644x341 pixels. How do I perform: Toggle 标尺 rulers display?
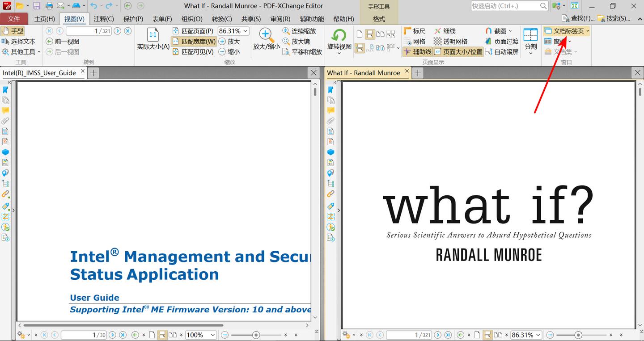click(414, 31)
